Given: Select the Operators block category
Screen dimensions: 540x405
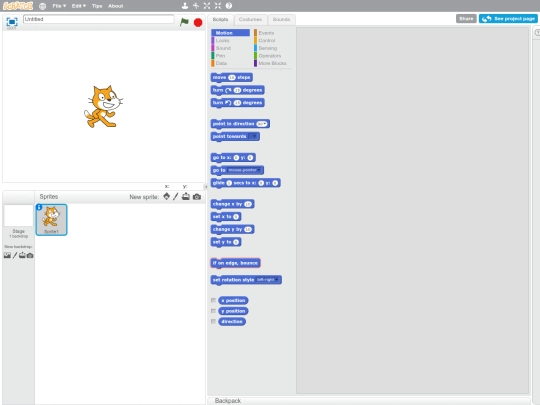Looking at the screenshot, I should click(x=272, y=55).
